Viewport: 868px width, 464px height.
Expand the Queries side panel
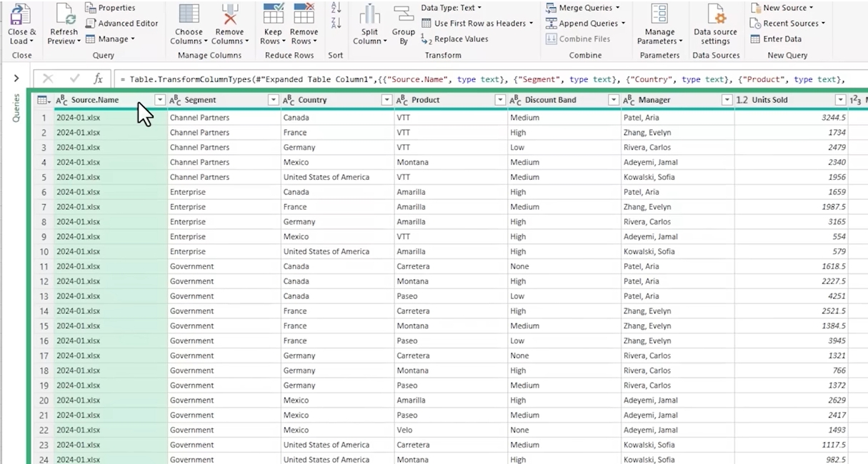pyautogui.click(x=16, y=79)
